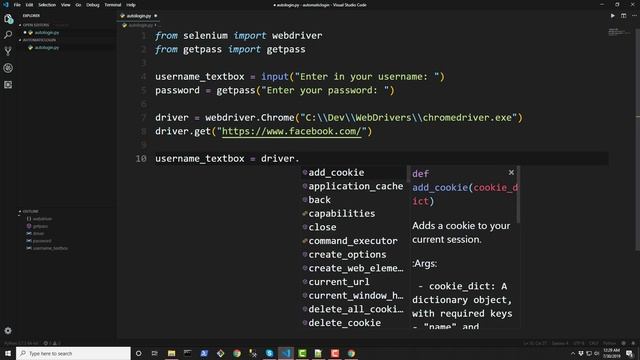Close the add_cookie documentation popup
This screenshot has height=360, width=640.
511,173
